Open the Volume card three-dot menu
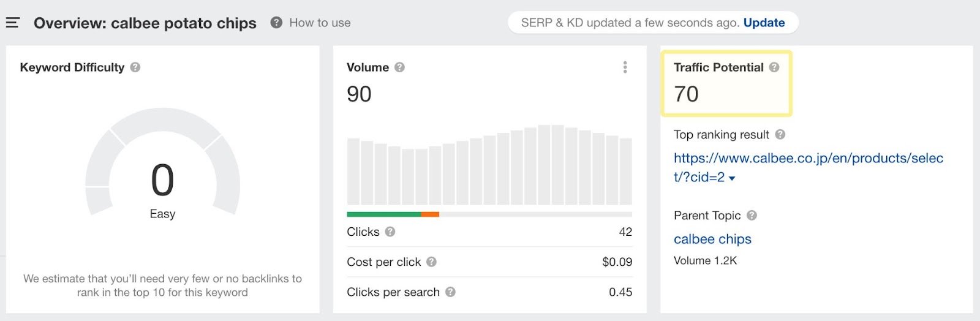 (x=625, y=67)
